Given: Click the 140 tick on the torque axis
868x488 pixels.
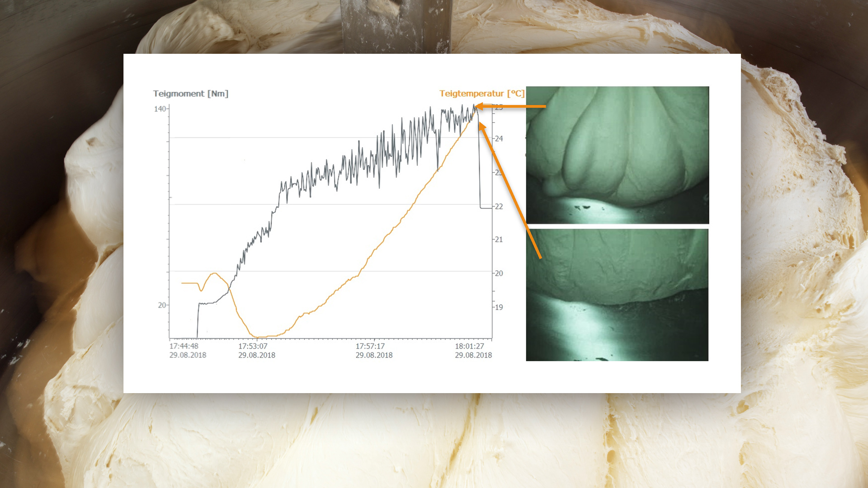Looking at the screenshot, I should [x=160, y=109].
